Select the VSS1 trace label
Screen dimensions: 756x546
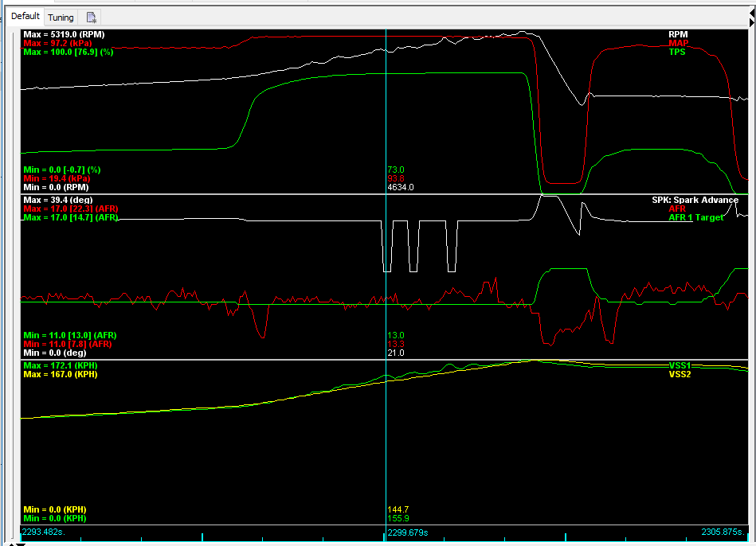tap(680, 365)
